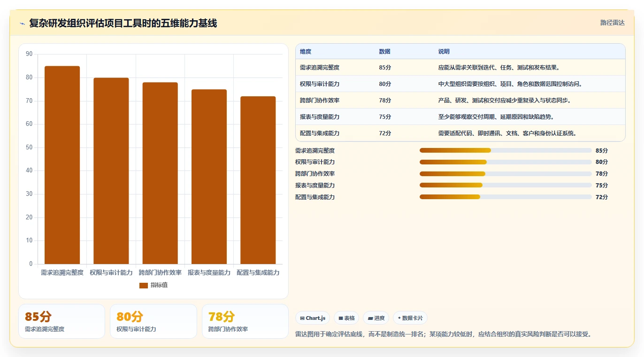Click the 配置与集成能力 x-axis label under the chart
Viewport: 644px width, 357px height.
tap(258, 273)
